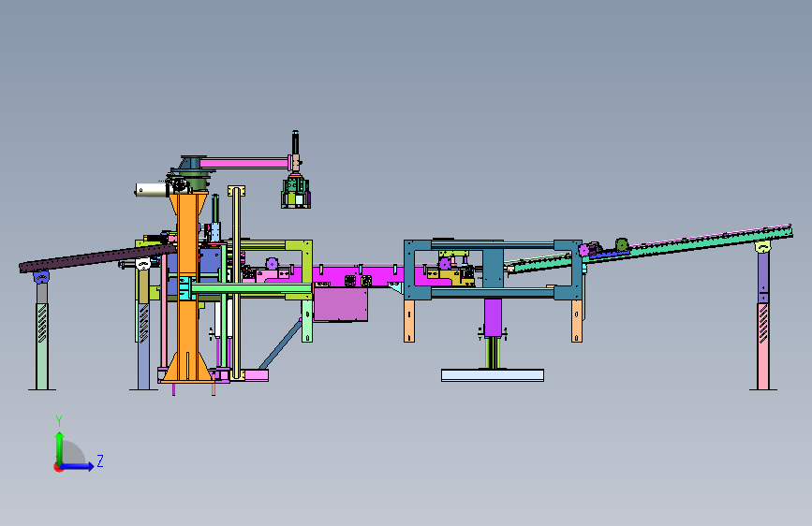Select the diagonal blue brace
This screenshot has height=526, width=812.
280,344
